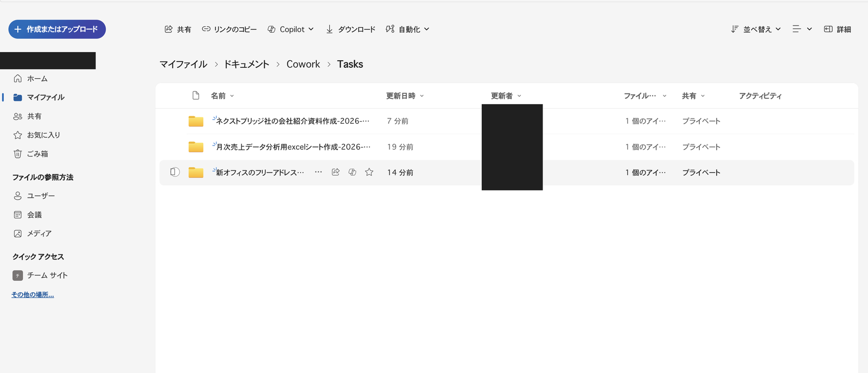Click the アクティビティ column header
Viewport: 868px width, 373px height.
(x=760, y=96)
